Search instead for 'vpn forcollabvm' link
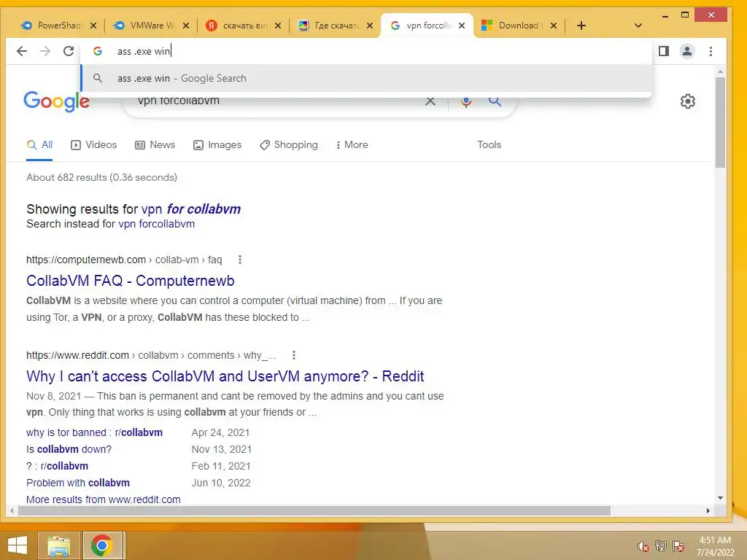The height and width of the screenshot is (560, 747). point(157,224)
